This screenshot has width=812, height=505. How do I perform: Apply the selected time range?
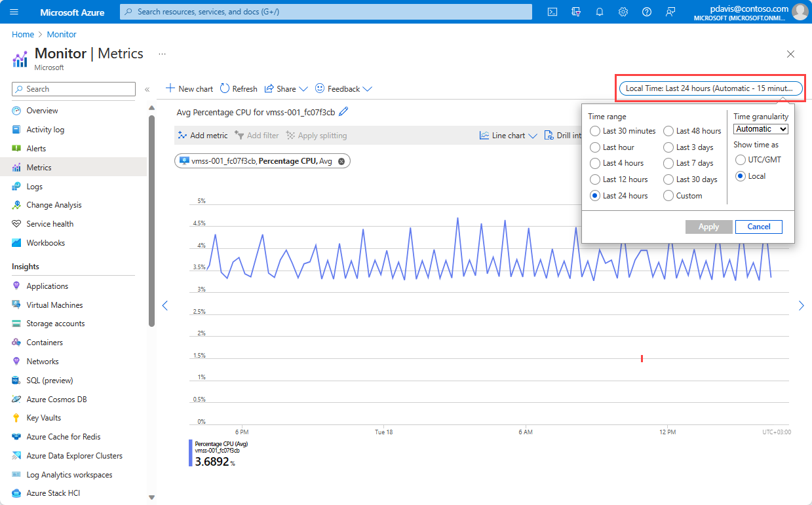coord(708,227)
